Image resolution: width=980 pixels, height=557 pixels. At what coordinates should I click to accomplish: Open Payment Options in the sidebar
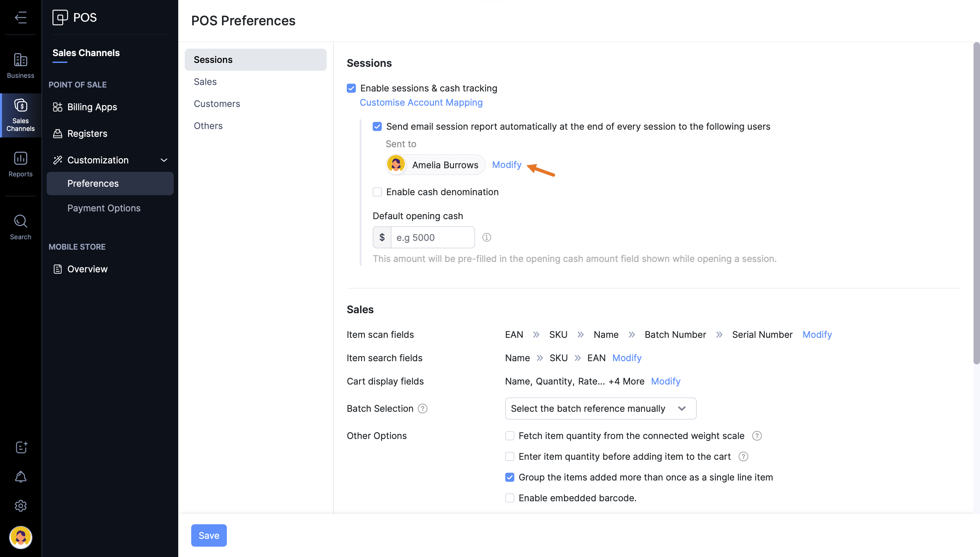pyautogui.click(x=104, y=208)
